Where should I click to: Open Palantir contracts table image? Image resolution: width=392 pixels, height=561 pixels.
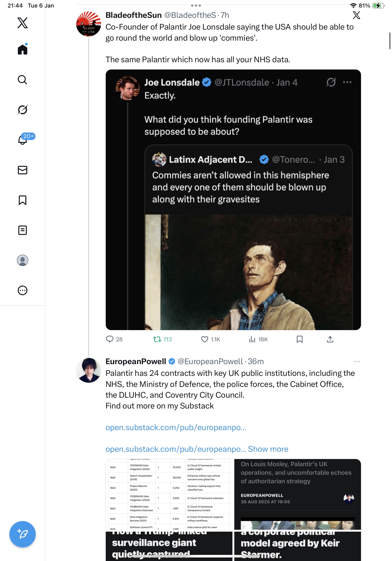pos(169,494)
